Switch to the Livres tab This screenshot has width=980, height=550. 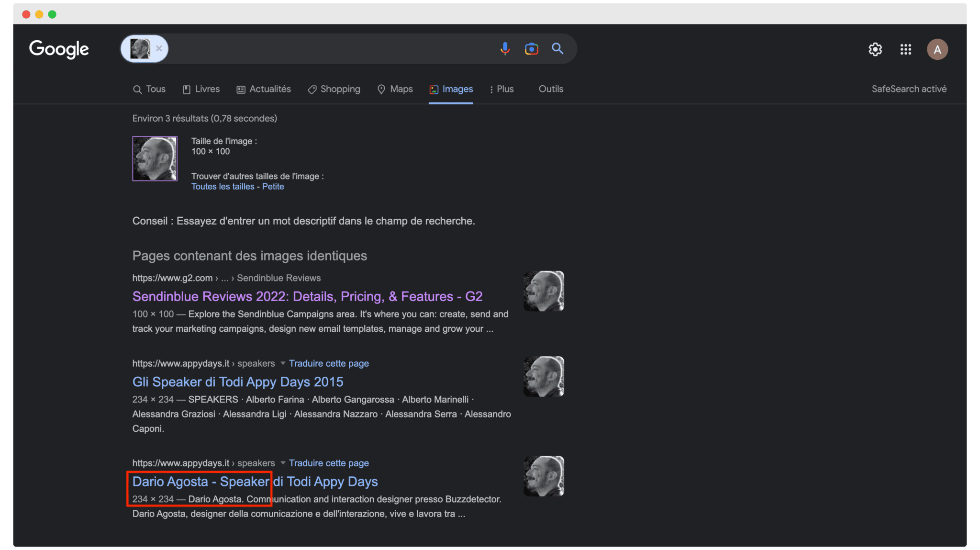point(201,89)
